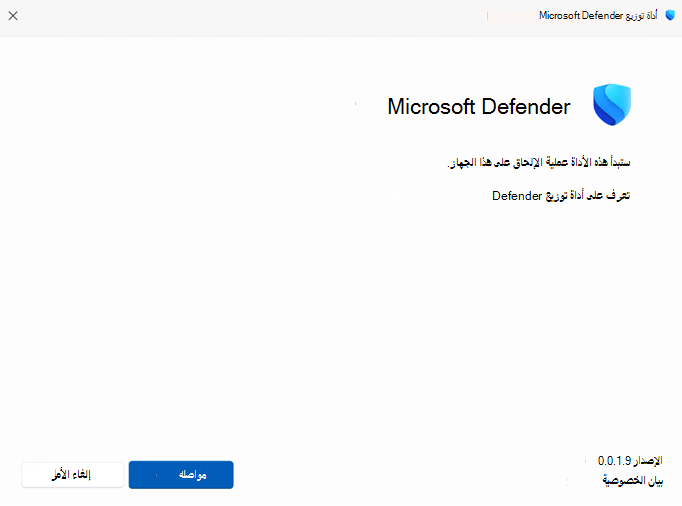Open the بيان الخصوصية privacy statement link
This screenshot has width=682, height=506.
coord(632,480)
